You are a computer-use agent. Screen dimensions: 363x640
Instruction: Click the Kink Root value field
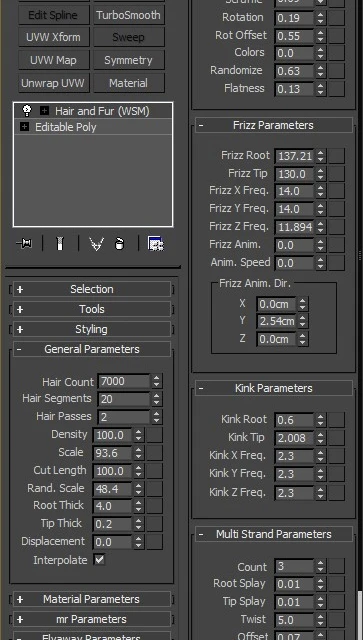click(294, 420)
